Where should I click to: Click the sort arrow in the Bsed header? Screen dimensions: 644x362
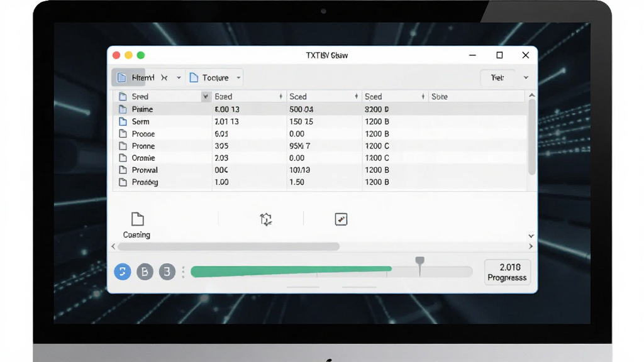[281, 96]
